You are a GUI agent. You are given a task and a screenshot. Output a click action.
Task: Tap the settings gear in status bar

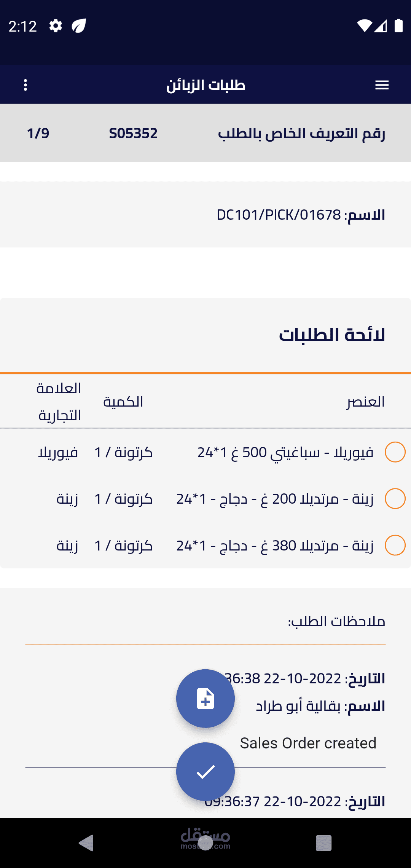point(56,26)
